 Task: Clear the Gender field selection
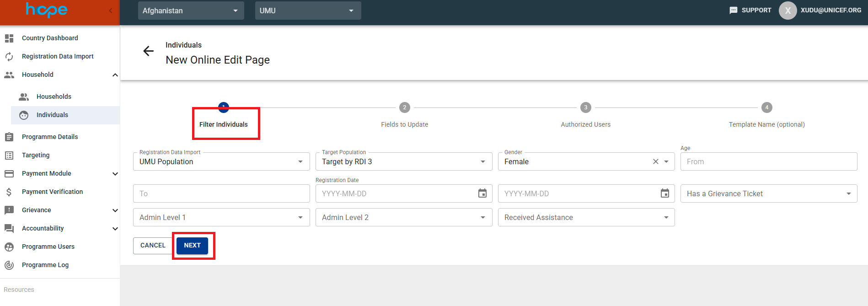tap(655, 161)
